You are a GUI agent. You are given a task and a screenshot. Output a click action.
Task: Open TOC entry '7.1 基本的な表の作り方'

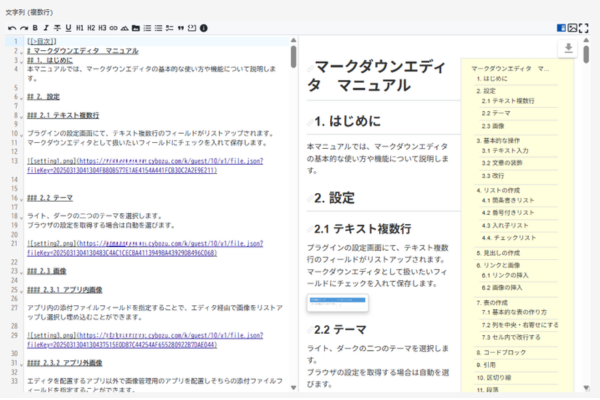(x=514, y=313)
